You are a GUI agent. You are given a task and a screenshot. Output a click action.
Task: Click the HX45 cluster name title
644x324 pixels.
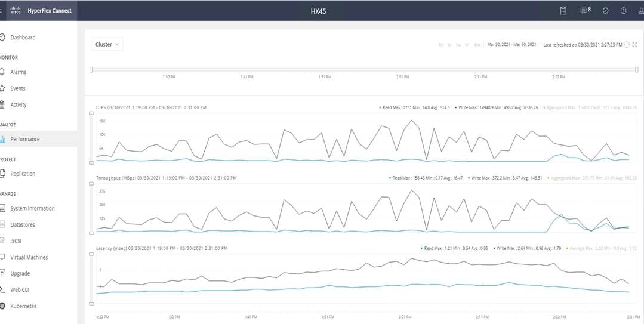coord(318,11)
